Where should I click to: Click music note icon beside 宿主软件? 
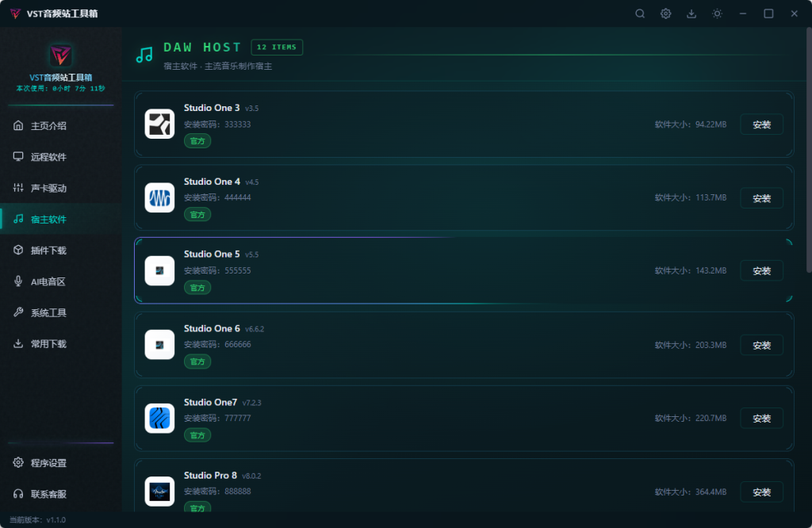[18, 219]
